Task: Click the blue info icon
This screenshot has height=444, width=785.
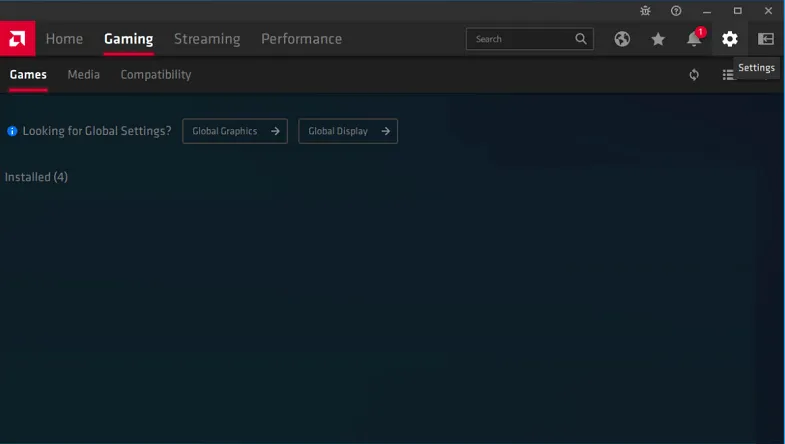Action: point(12,131)
